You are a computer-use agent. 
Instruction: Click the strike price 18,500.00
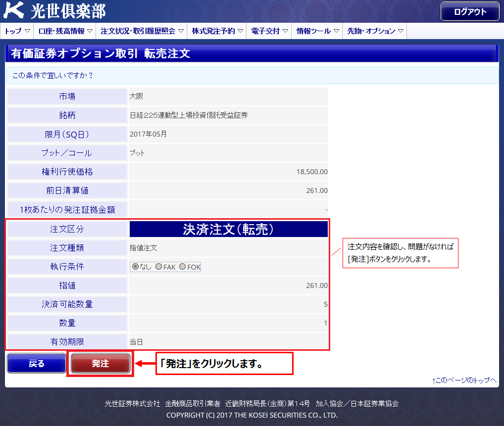click(x=312, y=172)
